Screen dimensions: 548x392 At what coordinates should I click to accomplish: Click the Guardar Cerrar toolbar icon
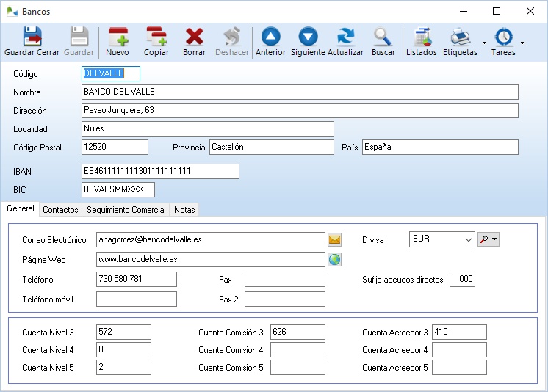point(32,42)
